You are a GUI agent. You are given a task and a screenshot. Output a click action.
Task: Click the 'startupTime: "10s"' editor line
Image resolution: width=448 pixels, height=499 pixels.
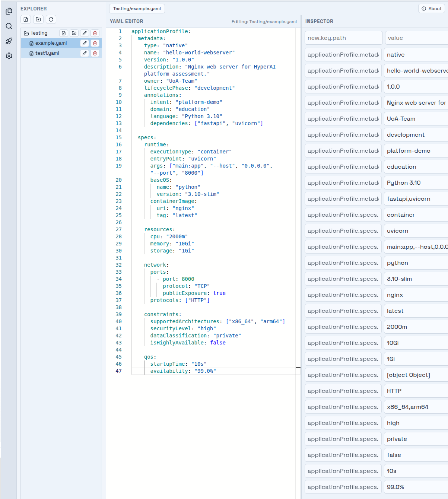(x=178, y=364)
